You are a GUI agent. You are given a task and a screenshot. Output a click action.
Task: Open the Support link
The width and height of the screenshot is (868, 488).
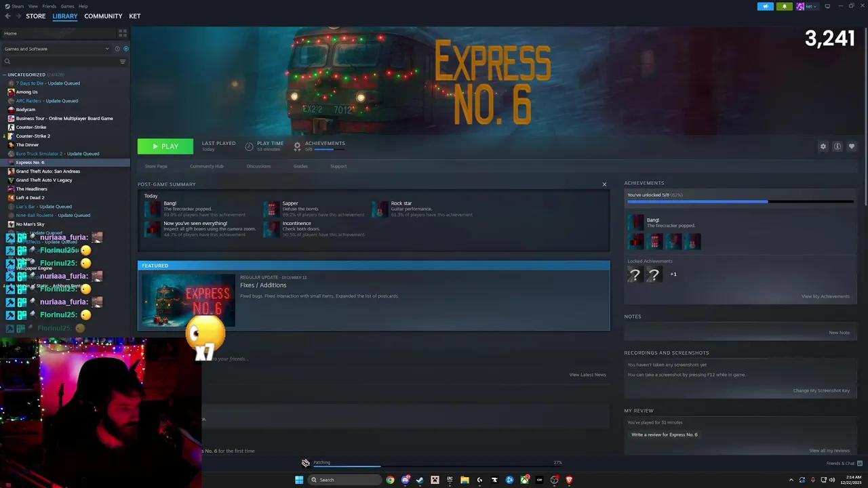point(338,166)
